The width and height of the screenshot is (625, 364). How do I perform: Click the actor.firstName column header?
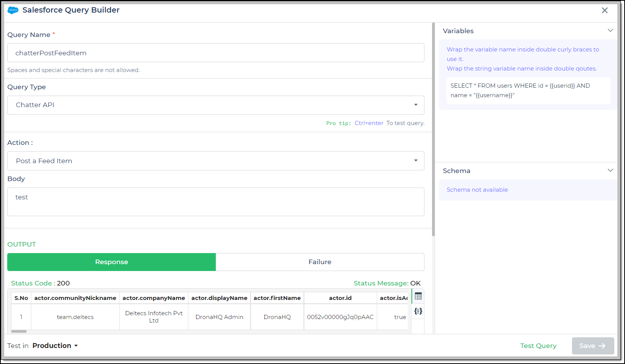click(277, 298)
